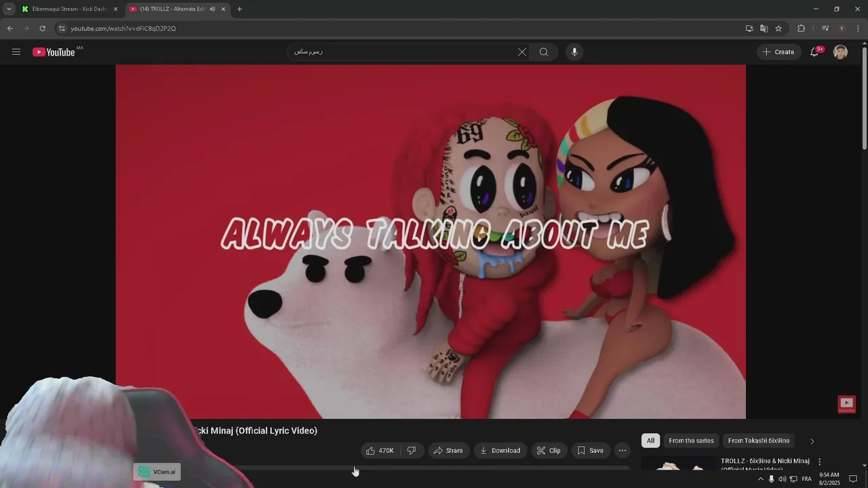
Task: Open the YouTube hamburger guide menu
Action: pyautogui.click(x=16, y=52)
